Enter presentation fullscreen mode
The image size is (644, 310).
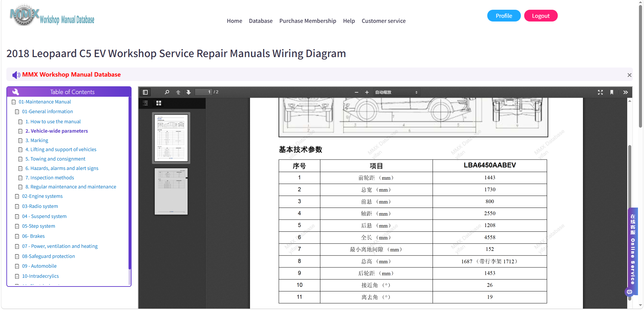pyautogui.click(x=600, y=92)
